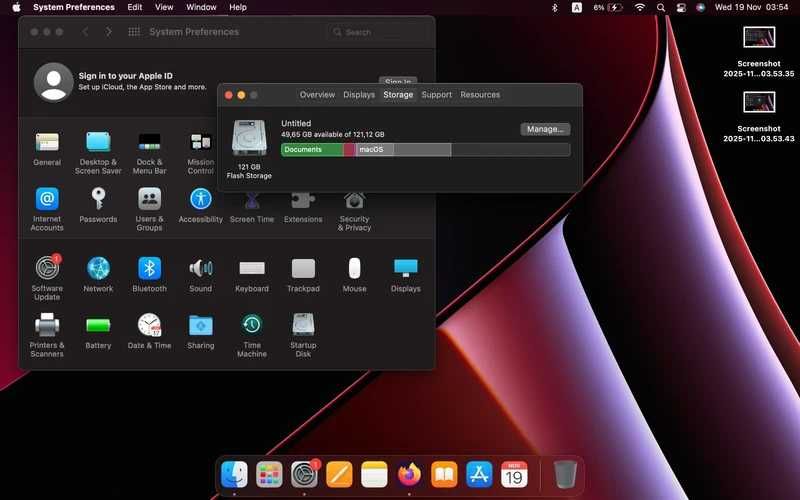
Task: Open the Passwords preference pane
Action: (x=98, y=204)
